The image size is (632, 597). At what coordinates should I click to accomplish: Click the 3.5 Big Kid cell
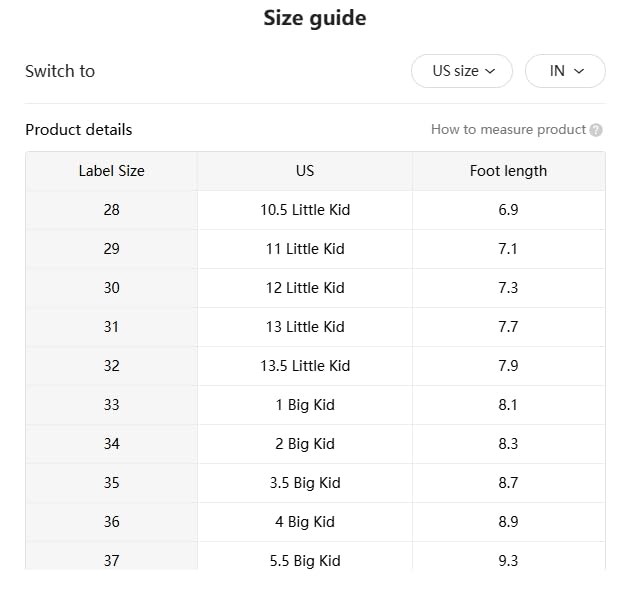(305, 483)
